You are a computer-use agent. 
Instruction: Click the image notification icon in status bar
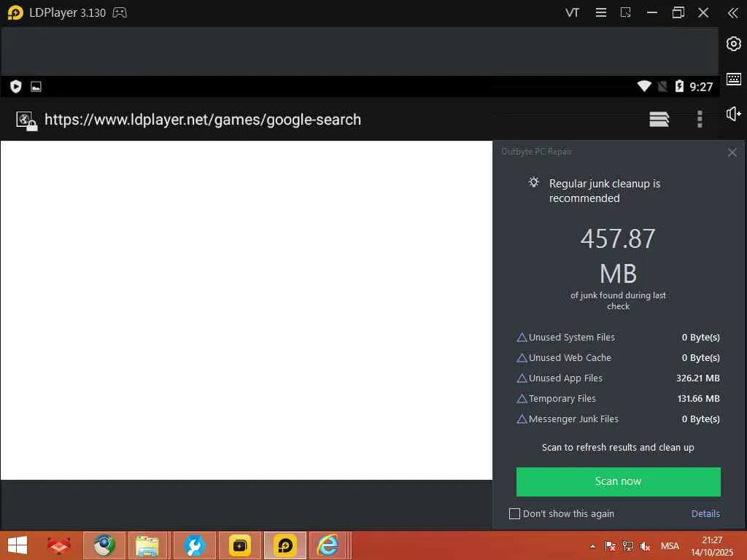point(36,87)
